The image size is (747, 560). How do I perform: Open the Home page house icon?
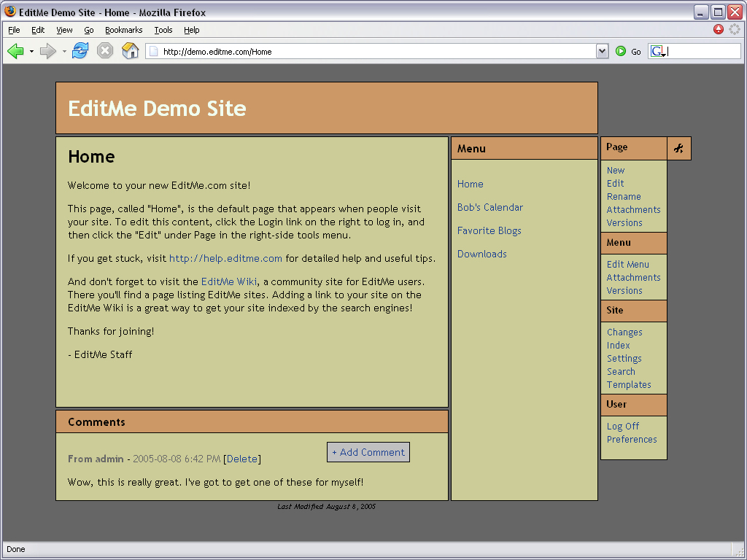pos(130,50)
